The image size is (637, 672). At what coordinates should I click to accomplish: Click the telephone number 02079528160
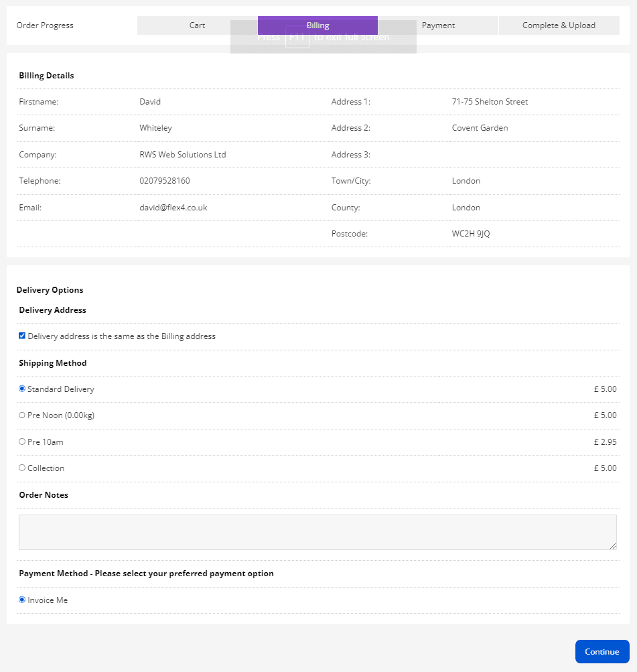pos(165,181)
